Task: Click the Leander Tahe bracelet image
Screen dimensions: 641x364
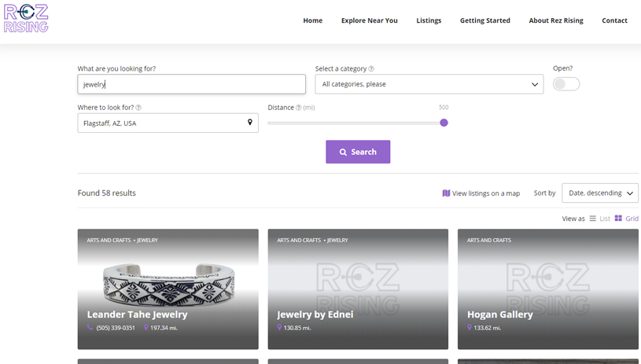Action: click(168, 284)
